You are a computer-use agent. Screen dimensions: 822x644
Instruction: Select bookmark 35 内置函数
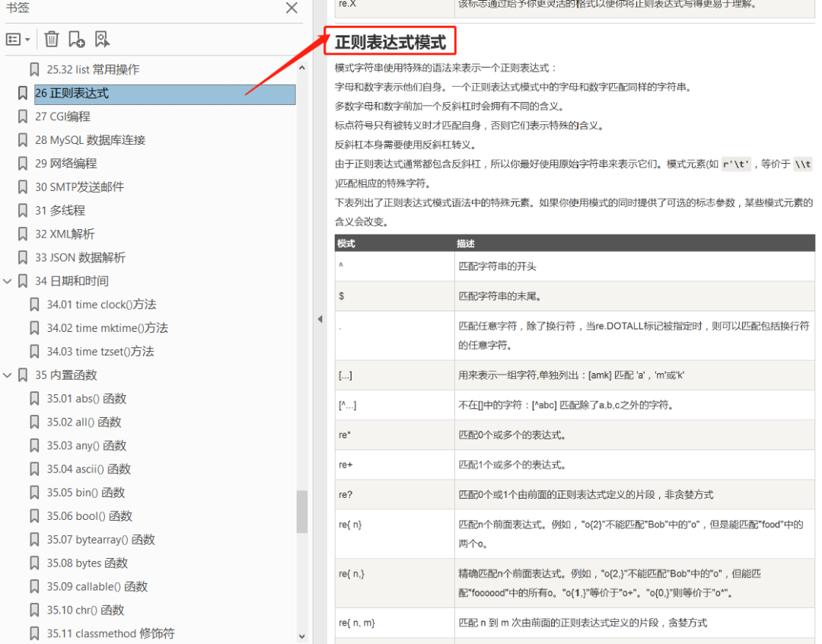point(66,375)
